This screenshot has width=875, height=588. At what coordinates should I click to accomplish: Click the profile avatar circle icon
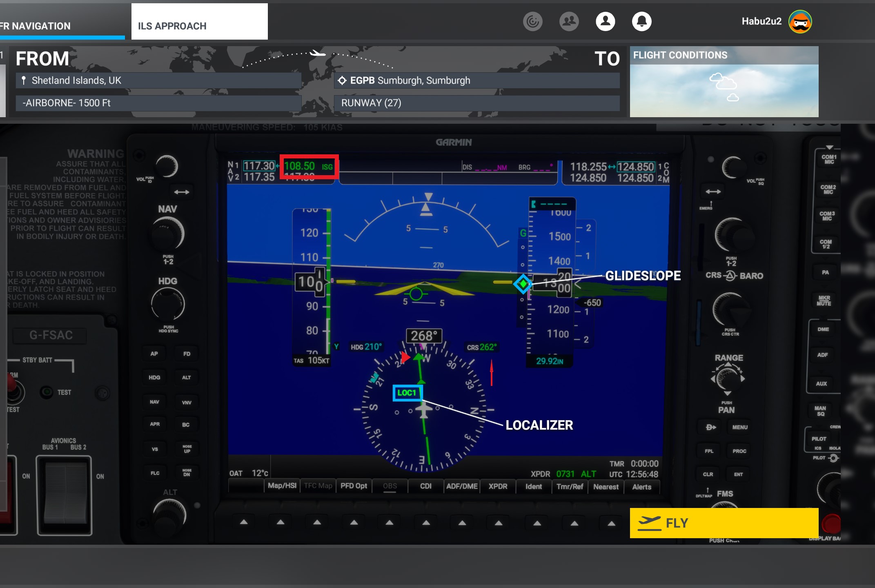click(605, 21)
